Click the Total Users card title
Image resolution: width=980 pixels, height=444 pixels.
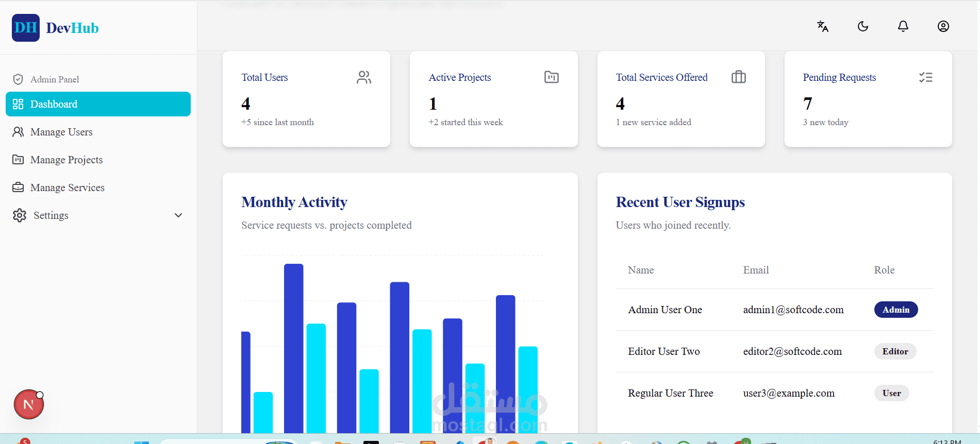pos(264,77)
